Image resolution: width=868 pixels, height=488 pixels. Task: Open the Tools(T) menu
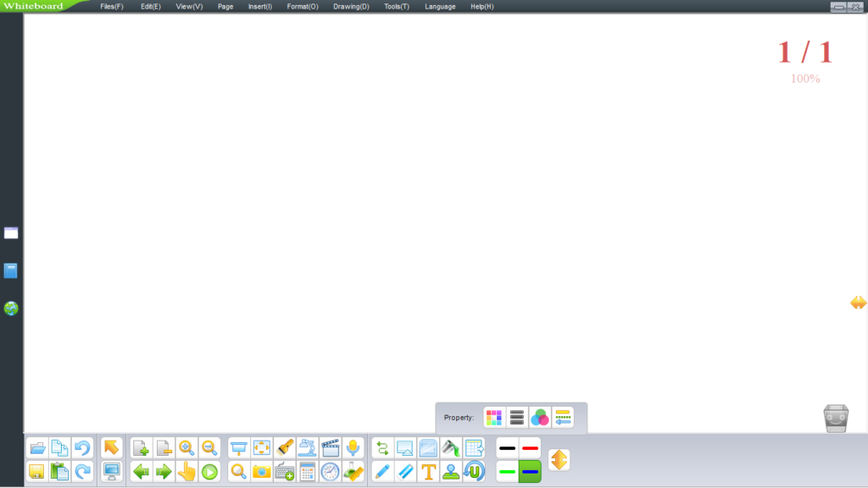click(x=397, y=7)
